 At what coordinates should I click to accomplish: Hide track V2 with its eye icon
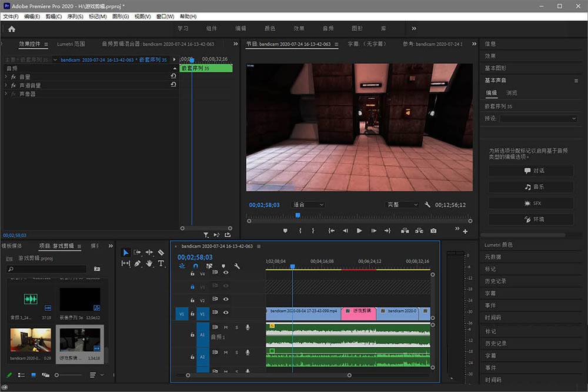(x=226, y=300)
